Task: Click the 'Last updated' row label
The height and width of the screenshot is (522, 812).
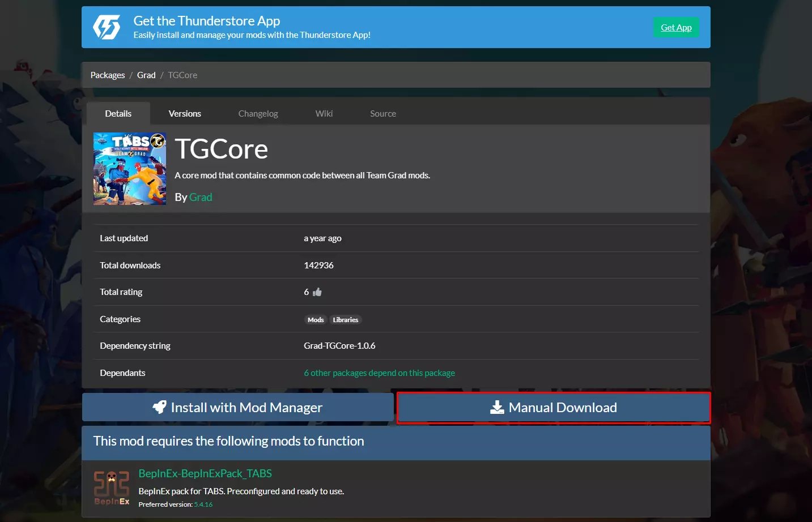Action: coord(124,238)
